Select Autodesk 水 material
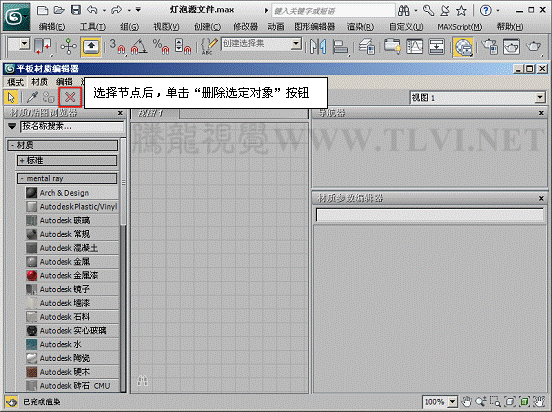Viewport: 552px width, 412px height. (x=72, y=344)
